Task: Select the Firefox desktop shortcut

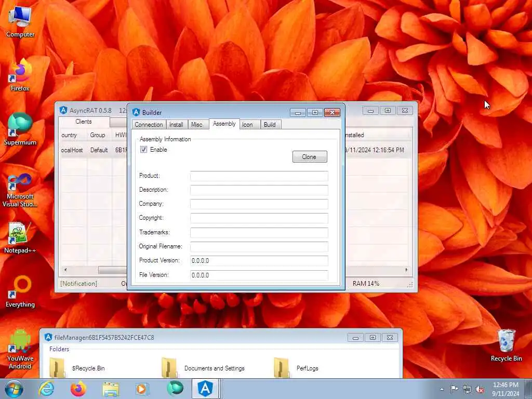Action: (x=20, y=75)
